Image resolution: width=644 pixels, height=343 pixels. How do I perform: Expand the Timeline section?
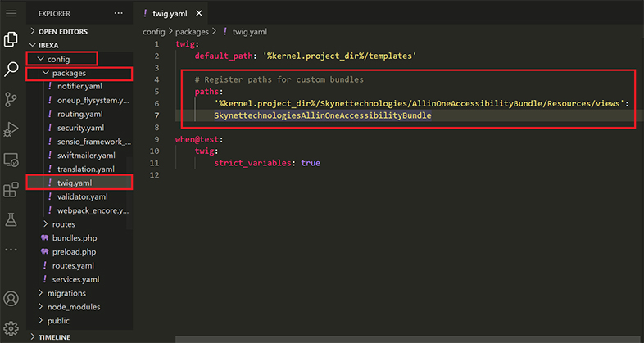click(x=55, y=336)
